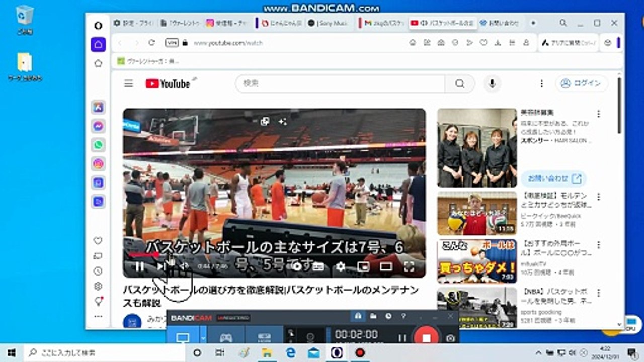Screen dimensions: 644x362
Task: Open Opera sidebar settings gear
Action: tap(98, 286)
